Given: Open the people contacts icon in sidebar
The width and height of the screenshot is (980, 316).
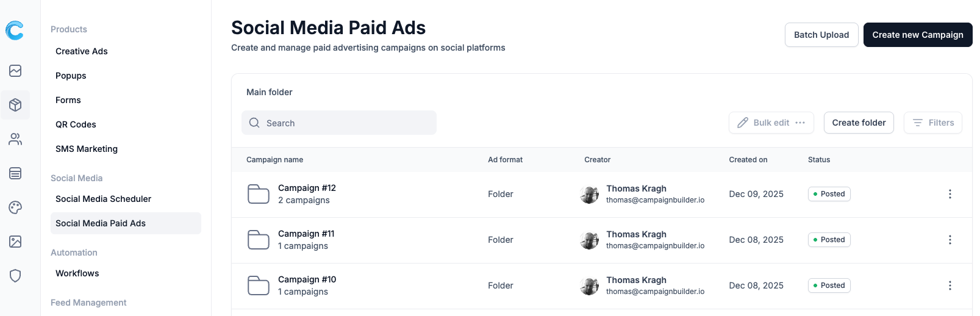Looking at the screenshot, I should [16, 140].
